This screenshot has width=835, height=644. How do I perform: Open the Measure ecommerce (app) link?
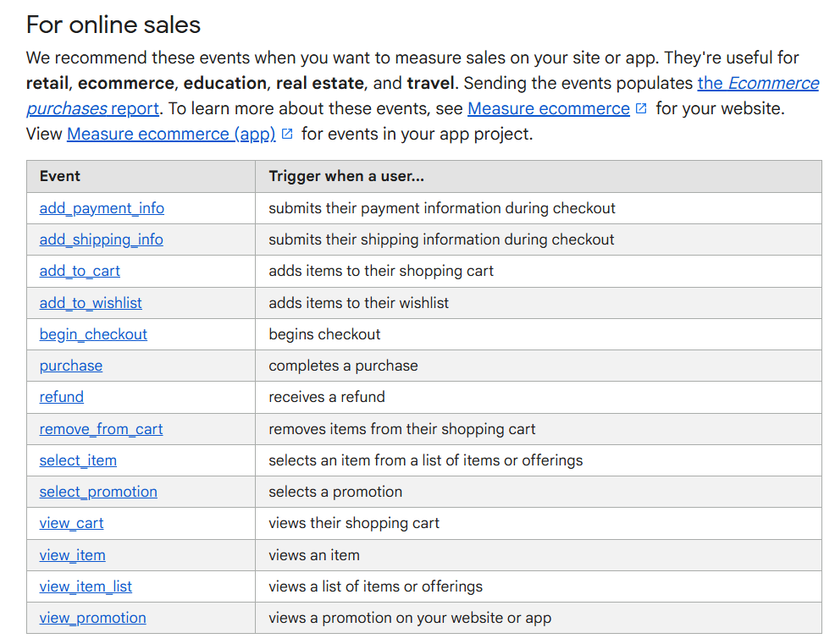[x=171, y=134]
